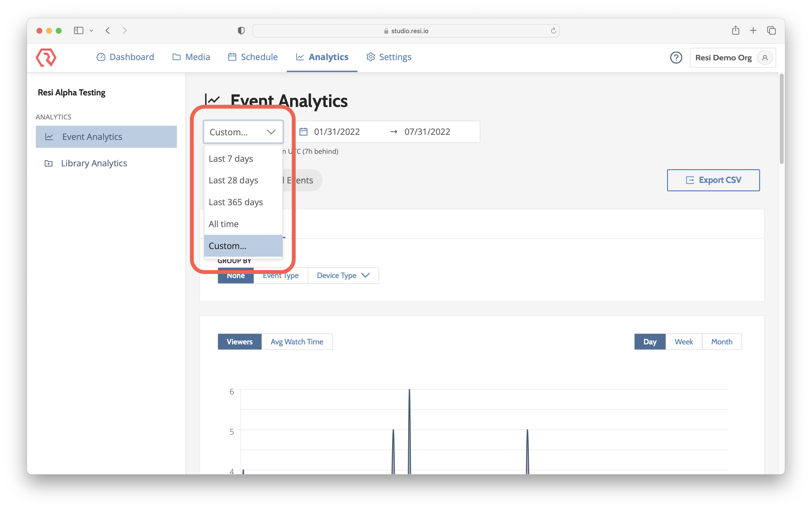
Task: Switch grouping to Event Type
Action: tap(281, 275)
